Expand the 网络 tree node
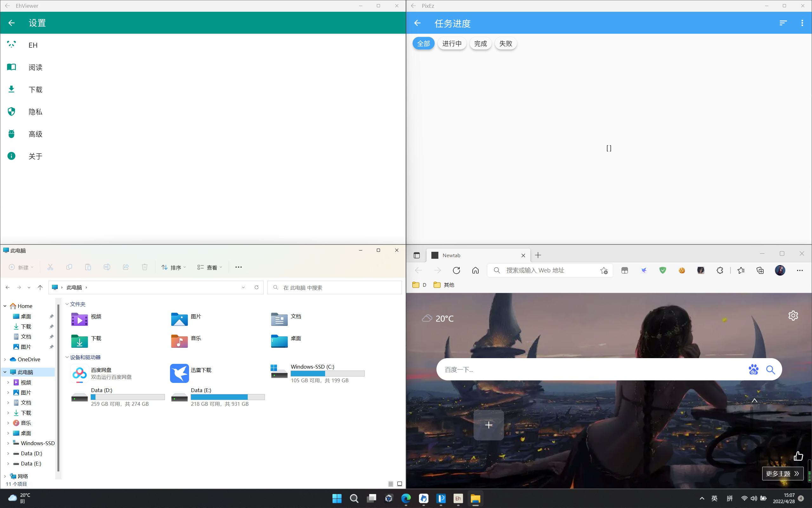Image resolution: width=812 pixels, height=508 pixels. point(5,476)
